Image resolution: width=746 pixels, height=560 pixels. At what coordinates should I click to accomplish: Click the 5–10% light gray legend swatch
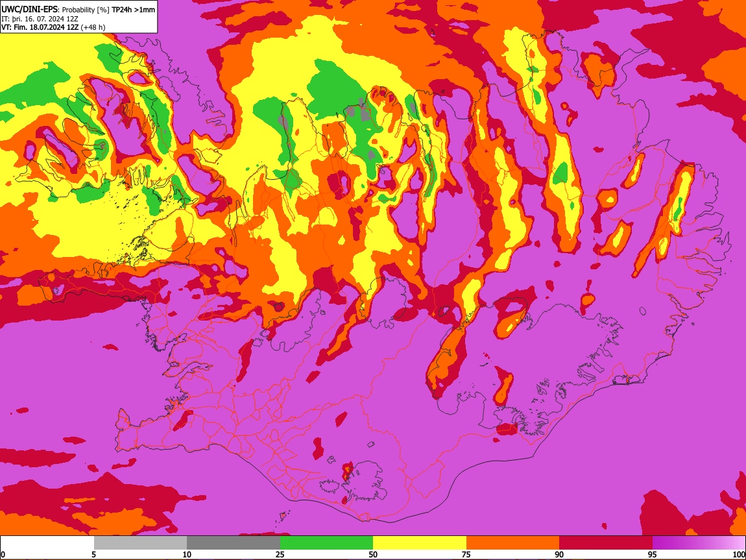[140, 542]
